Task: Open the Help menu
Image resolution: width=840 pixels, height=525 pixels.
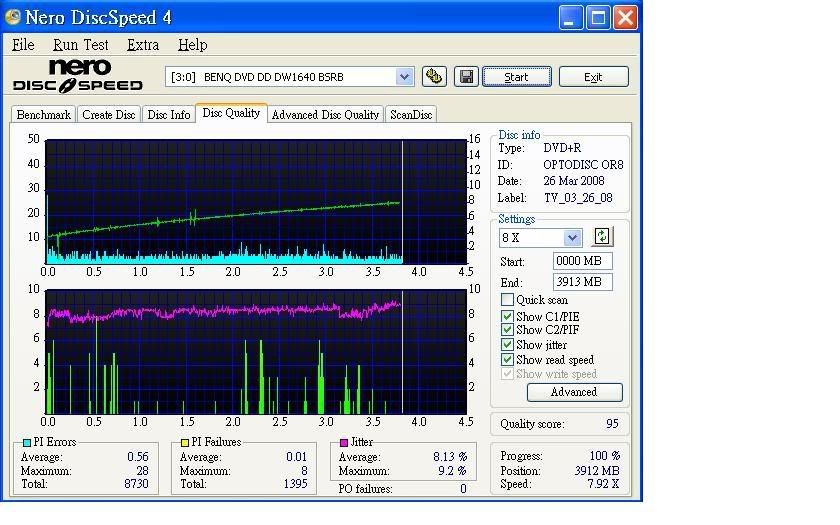Action: [x=193, y=45]
